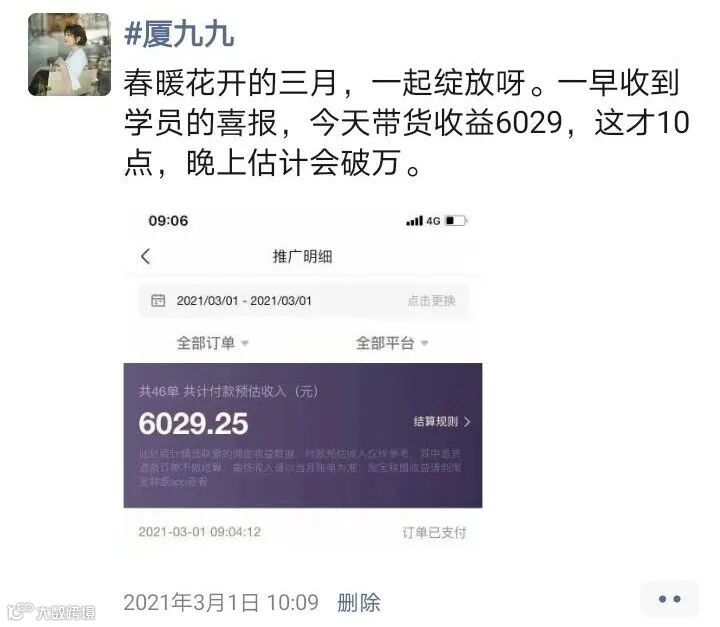Tap the signal strength icon in status bar
720x627 pixels.
click(x=414, y=221)
